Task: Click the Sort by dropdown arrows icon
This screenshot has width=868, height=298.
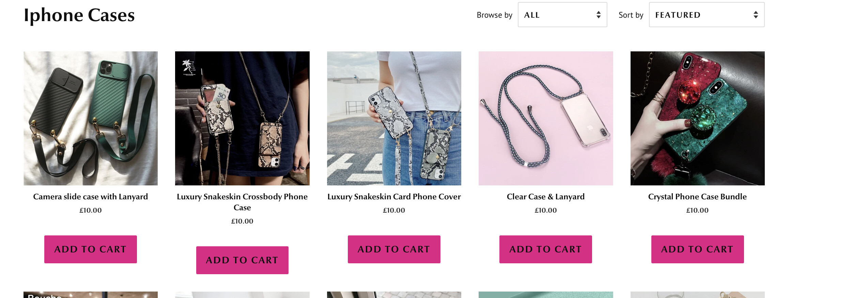Action: coord(756,15)
